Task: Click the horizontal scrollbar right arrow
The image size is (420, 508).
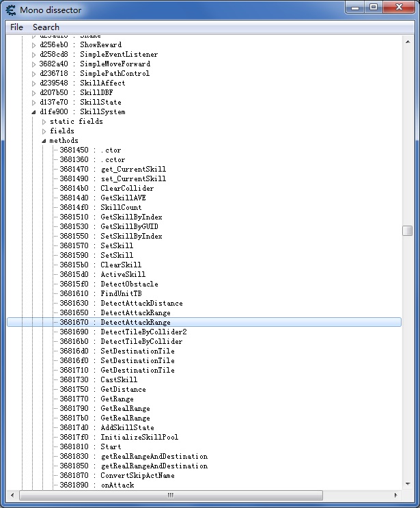Action: click(396, 495)
